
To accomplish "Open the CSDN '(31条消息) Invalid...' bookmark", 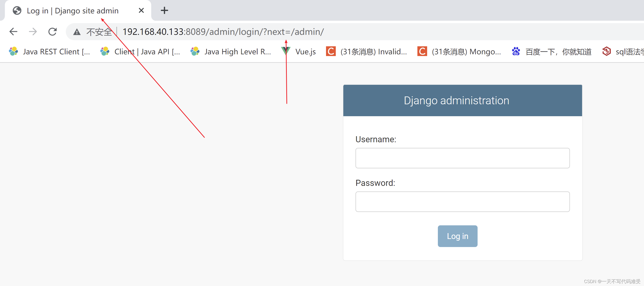I will [367, 51].
